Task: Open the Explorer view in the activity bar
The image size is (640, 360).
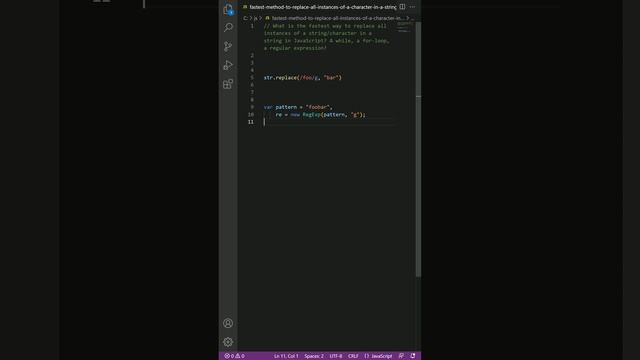Action: click(228, 9)
